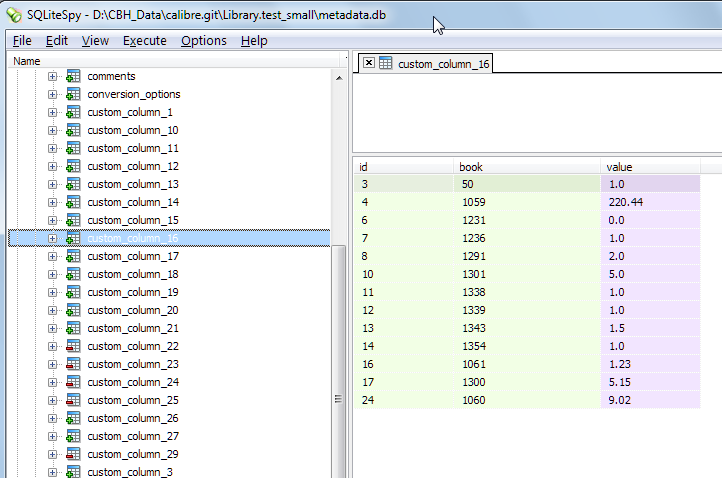Screen dimensions: 722x478
Task: Select value cell 220.44
Action: pyautogui.click(x=651, y=202)
